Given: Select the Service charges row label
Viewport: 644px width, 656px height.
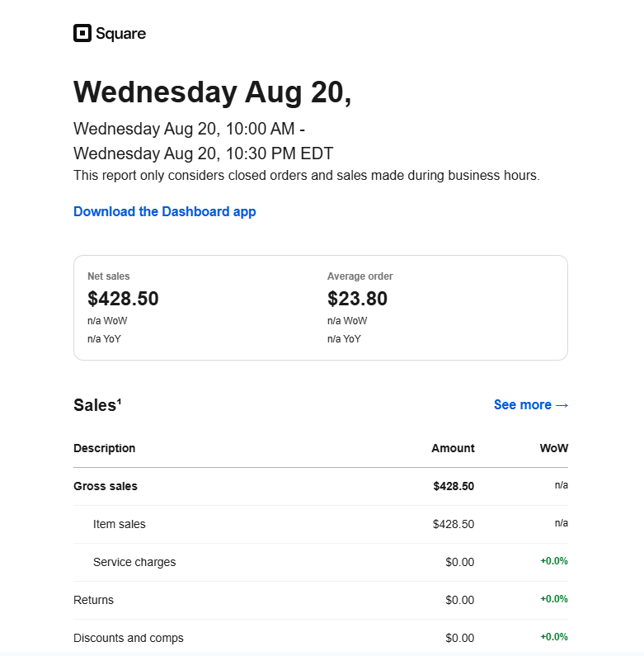Looking at the screenshot, I should [134, 562].
